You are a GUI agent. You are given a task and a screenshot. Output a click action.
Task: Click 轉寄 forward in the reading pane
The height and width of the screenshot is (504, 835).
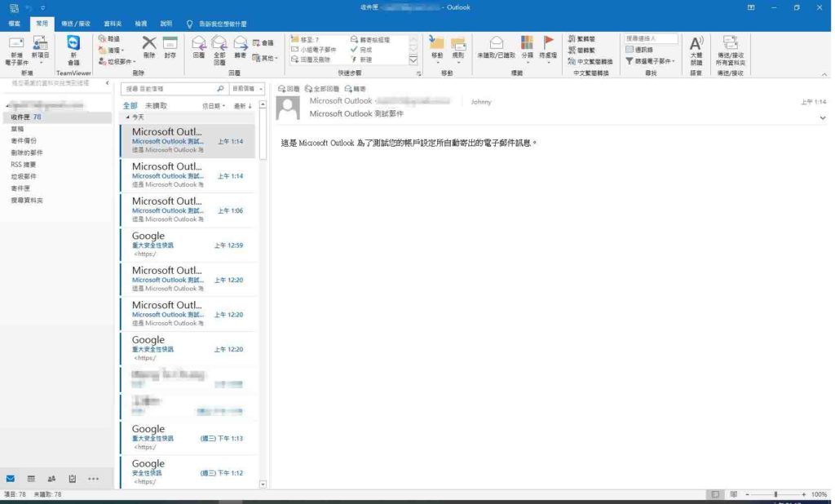tap(356, 89)
